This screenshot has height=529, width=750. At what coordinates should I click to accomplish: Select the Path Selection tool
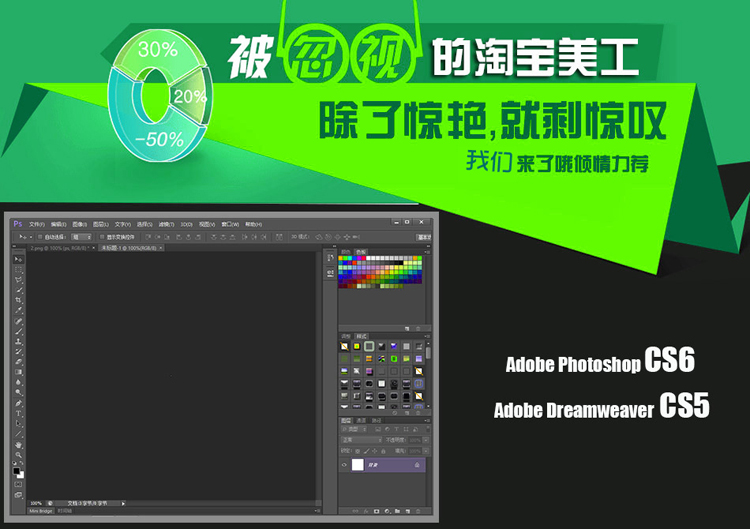[x=18, y=423]
